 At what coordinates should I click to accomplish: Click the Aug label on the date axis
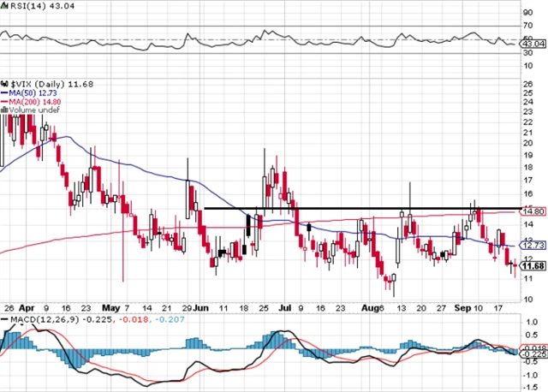coord(369,306)
